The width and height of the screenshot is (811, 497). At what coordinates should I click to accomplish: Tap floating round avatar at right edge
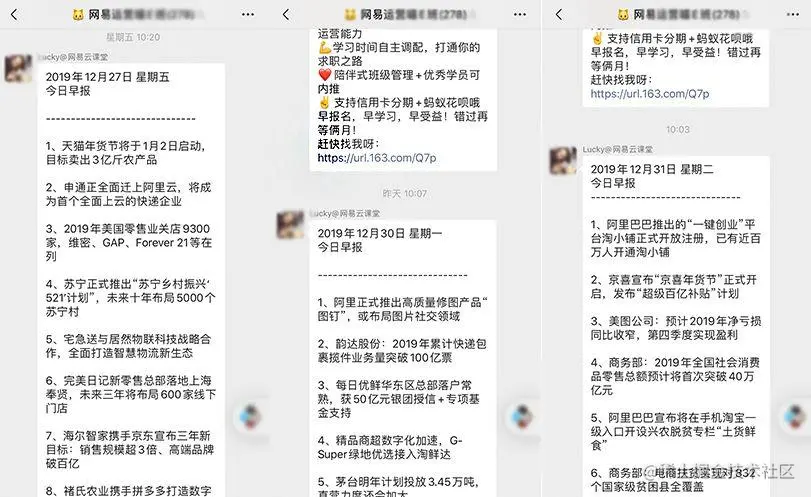tap(795, 416)
